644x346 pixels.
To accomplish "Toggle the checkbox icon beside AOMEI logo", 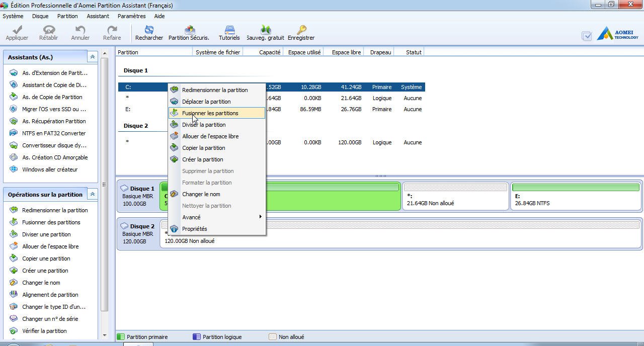I will (x=586, y=36).
